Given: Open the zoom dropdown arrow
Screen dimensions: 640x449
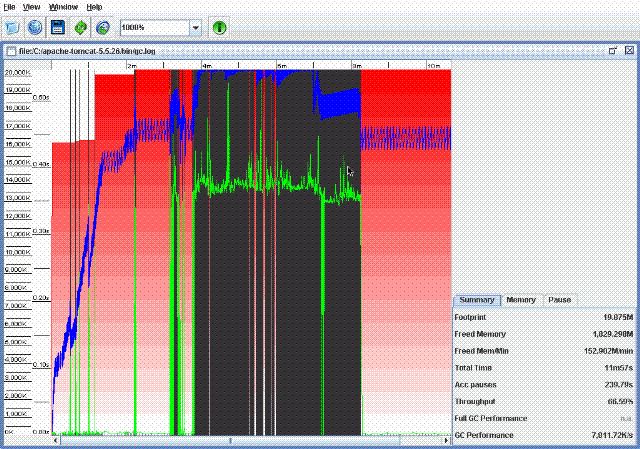Looking at the screenshot, I should pyautogui.click(x=196, y=28).
